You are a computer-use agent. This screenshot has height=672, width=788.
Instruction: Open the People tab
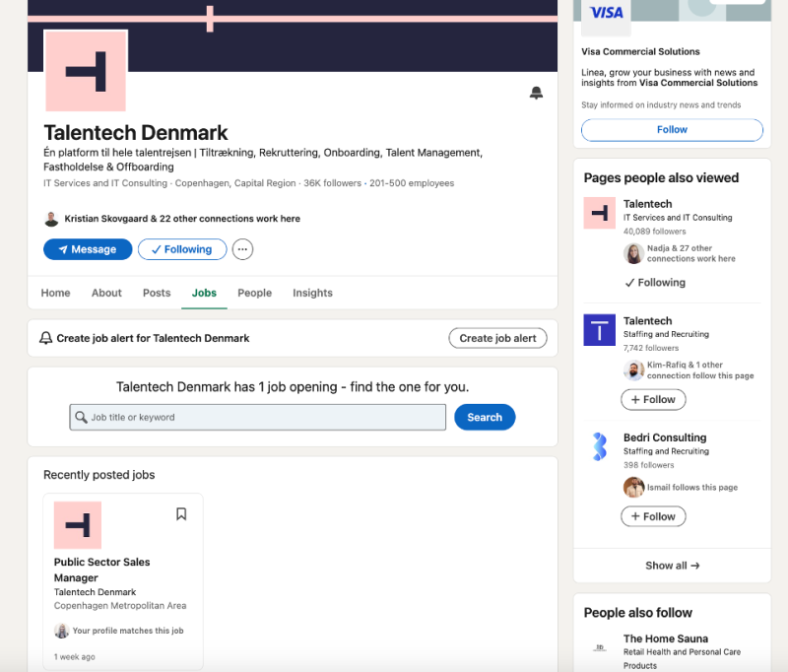click(x=255, y=293)
